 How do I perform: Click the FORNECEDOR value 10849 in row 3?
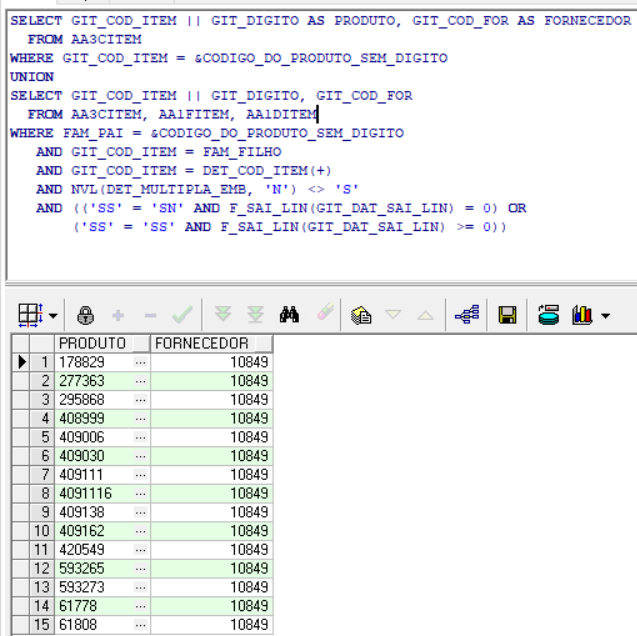211,400
